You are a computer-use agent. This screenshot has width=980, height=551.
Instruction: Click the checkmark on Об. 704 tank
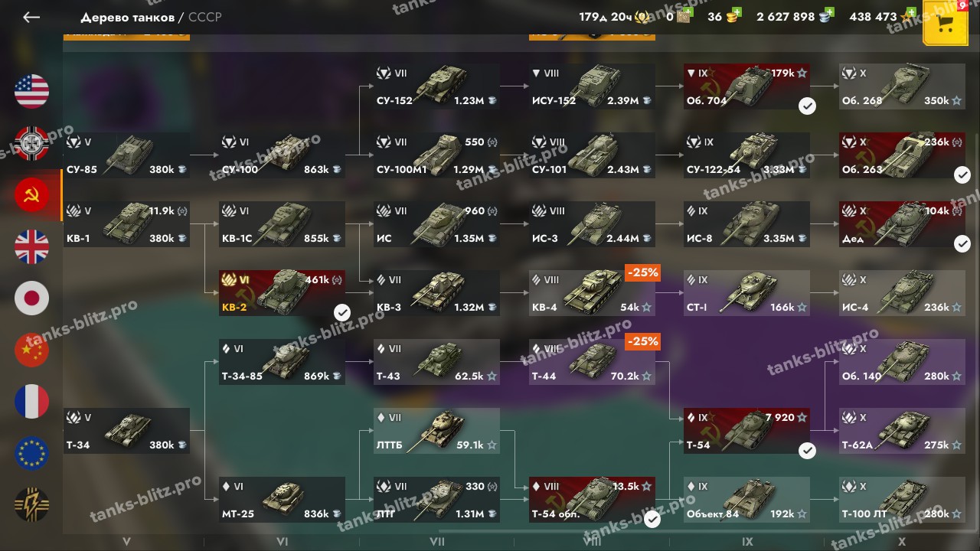[x=807, y=106]
